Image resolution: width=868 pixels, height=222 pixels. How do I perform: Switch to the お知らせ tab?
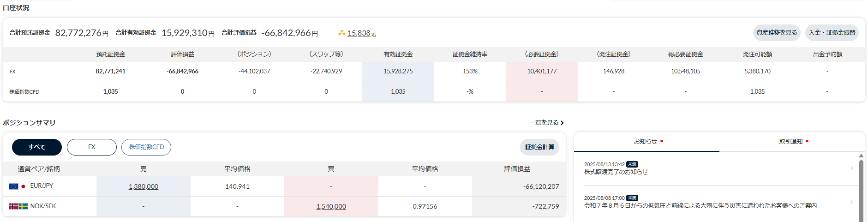click(646, 142)
